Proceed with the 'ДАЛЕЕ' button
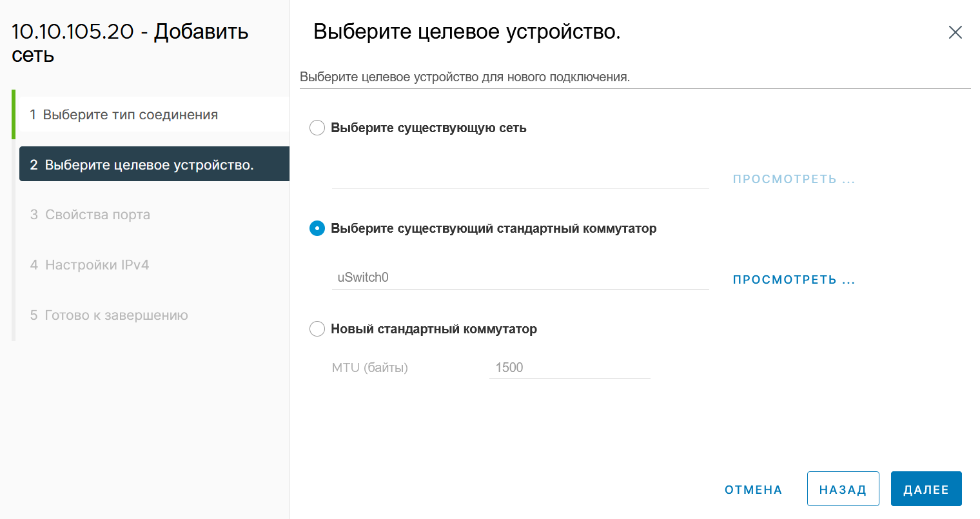This screenshot has height=519, width=980. [x=926, y=489]
